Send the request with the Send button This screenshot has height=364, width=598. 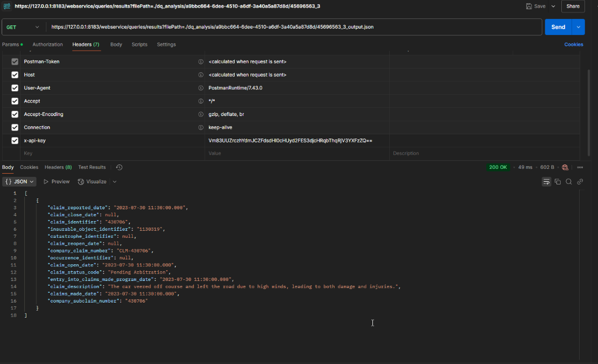[x=558, y=27]
